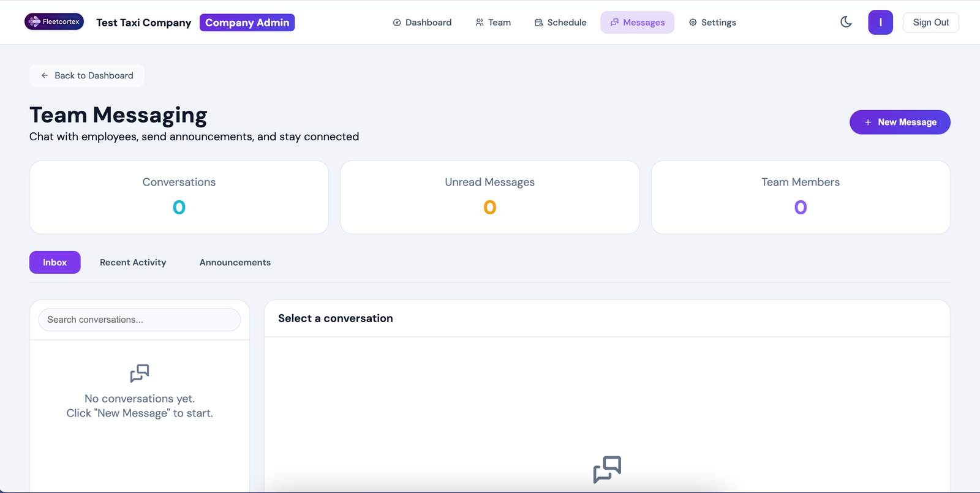Click Back to Dashboard button

click(87, 75)
